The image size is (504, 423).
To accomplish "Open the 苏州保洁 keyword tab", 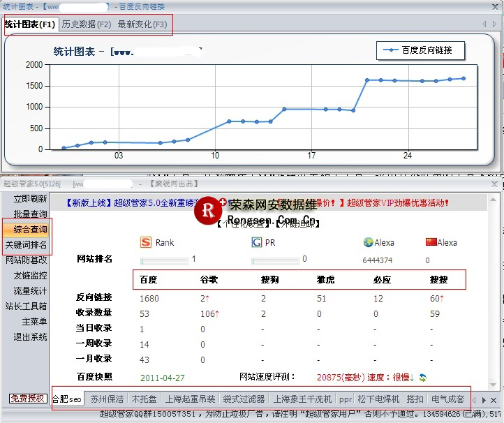I will coord(107,400).
